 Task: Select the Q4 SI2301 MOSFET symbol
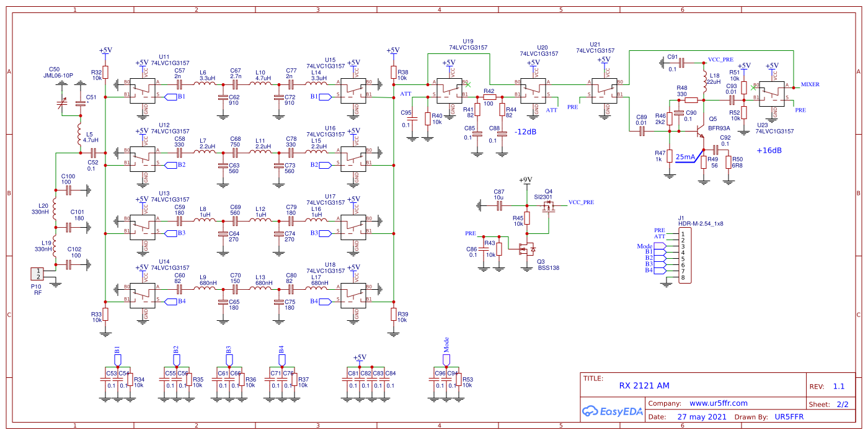[x=547, y=208]
